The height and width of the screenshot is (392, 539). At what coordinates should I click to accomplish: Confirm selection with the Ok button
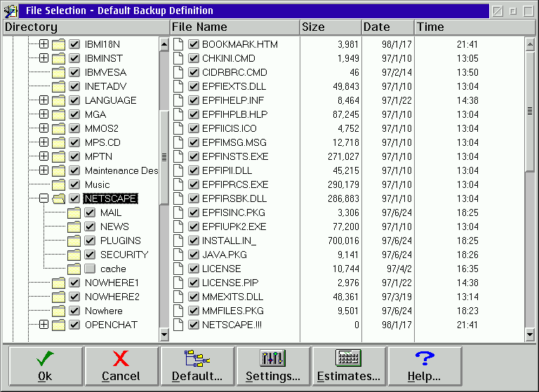coord(46,366)
